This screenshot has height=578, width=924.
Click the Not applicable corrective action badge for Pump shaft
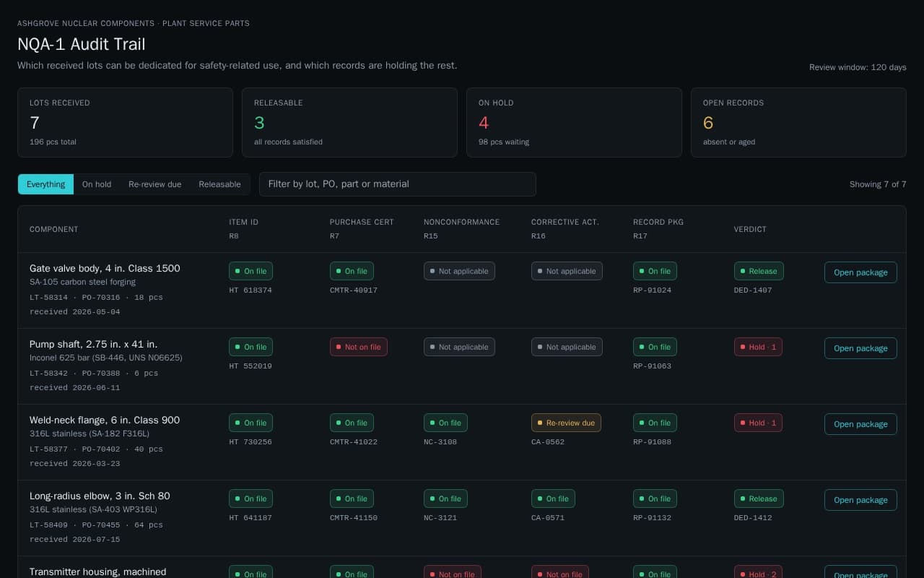pyautogui.click(x=567, y=347)
